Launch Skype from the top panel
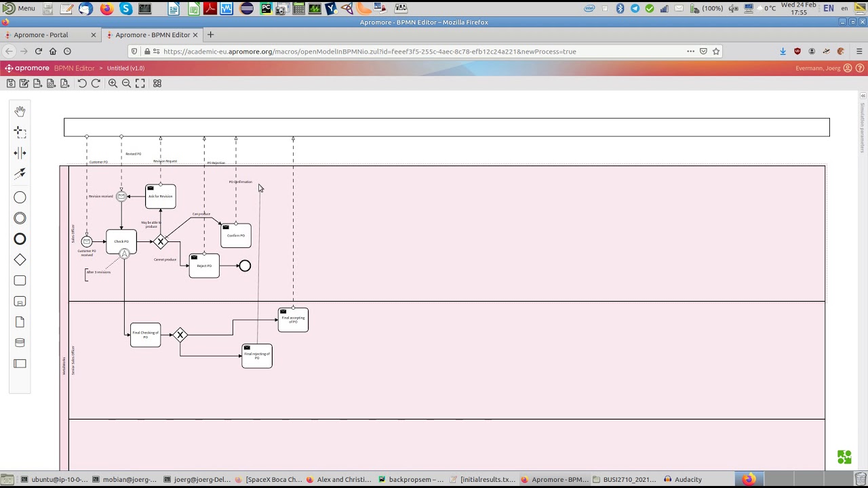This screenshot has width=868, height=488. tap(125, 8)
